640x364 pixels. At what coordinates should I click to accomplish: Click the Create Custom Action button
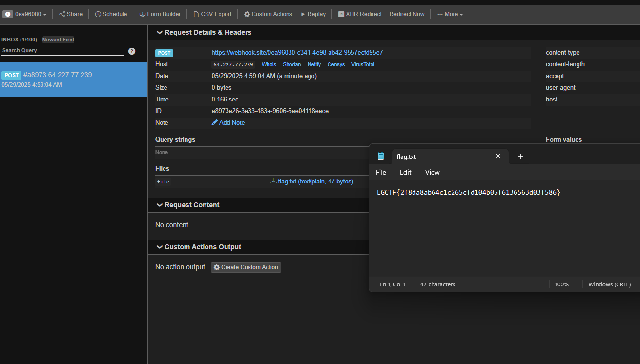pyautogui.click(x=246, y=267)
